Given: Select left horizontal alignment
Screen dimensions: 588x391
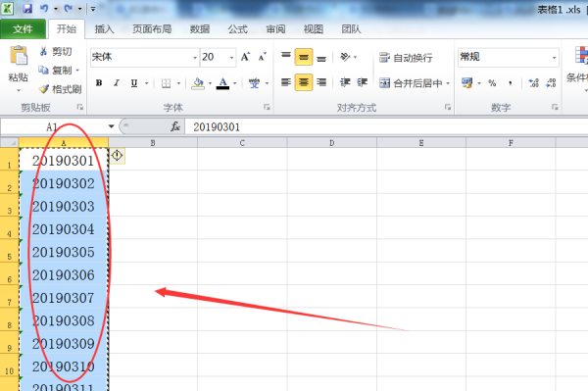Looking at the screenshot, I should pyautogui.click(x=286, y=82).
